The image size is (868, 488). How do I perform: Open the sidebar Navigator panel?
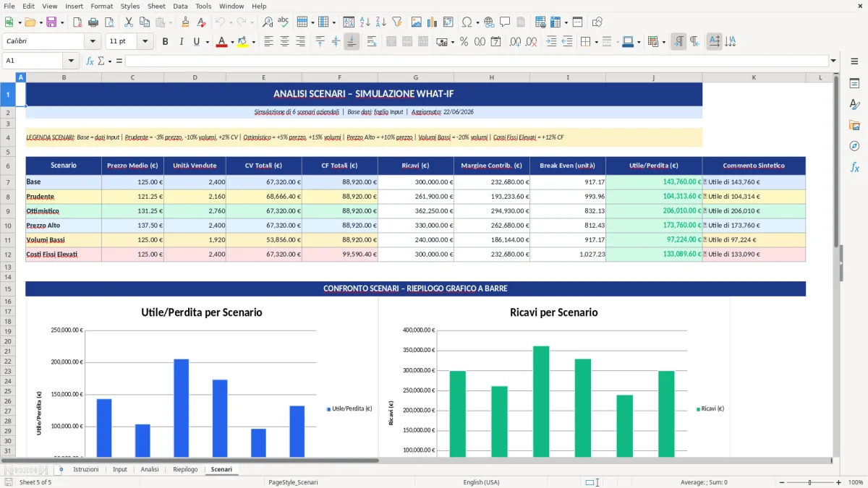854,146
